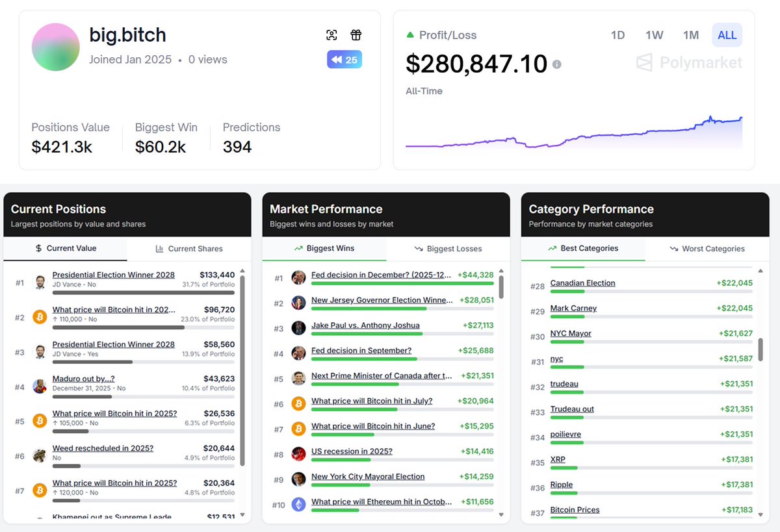Screen dimensions: 780x532
Task: Click the Fed decision in December market icon
Action: (299, 278)
